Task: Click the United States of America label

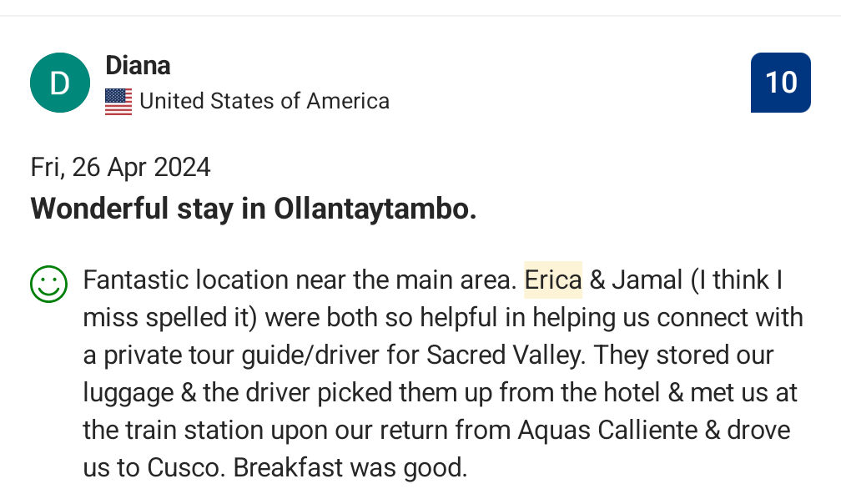Action: [x=264, y=101]
